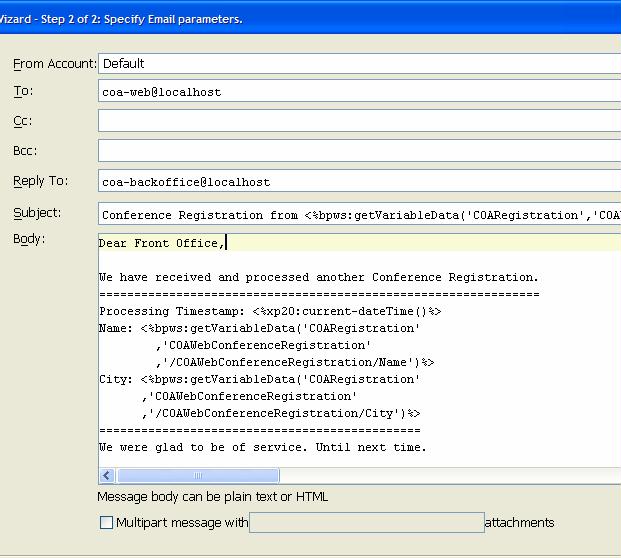Click the Body label
Viewport: 621px width, 558px height.
tap(29, 239)
